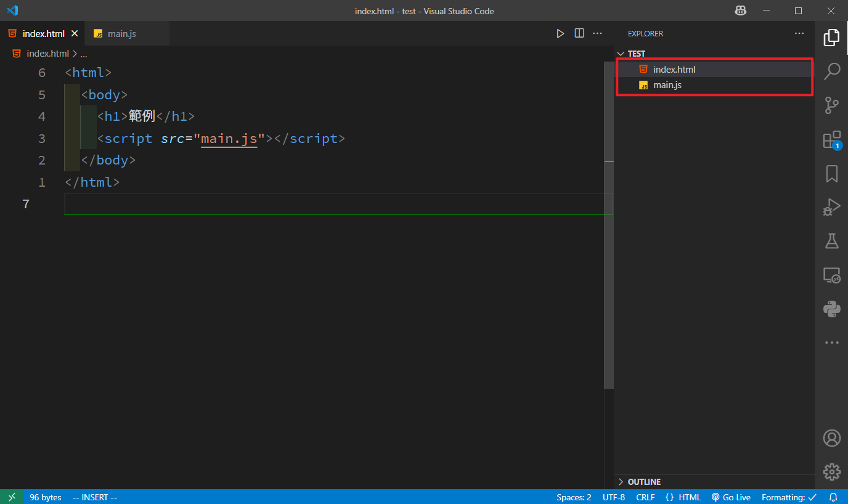Expand the OUTLINE section

click(x=714, y=482)
